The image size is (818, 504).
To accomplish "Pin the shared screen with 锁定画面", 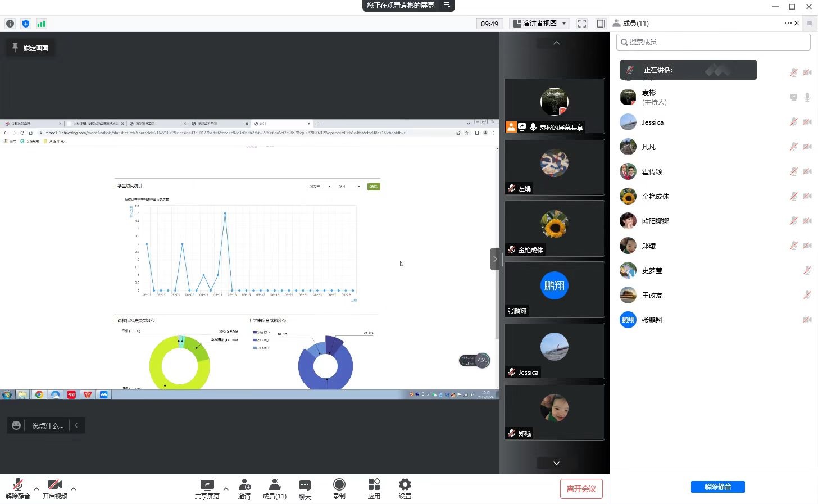I will (31, 48).
